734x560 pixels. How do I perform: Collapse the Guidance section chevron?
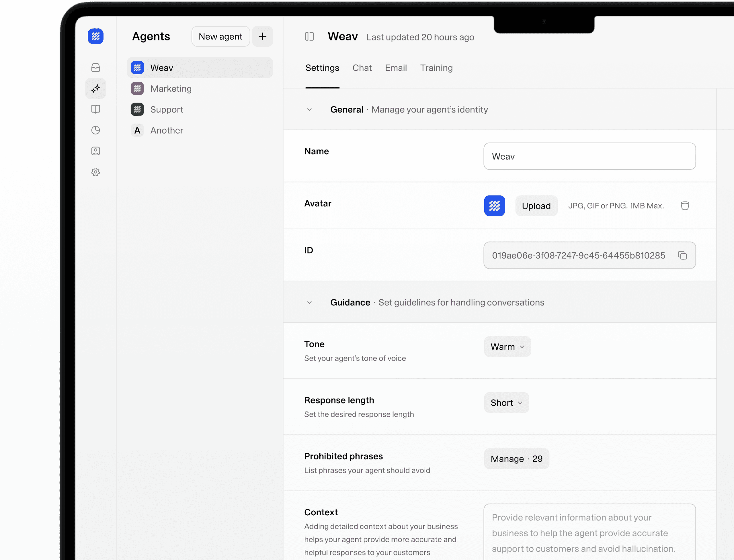(x=309, y=303)
